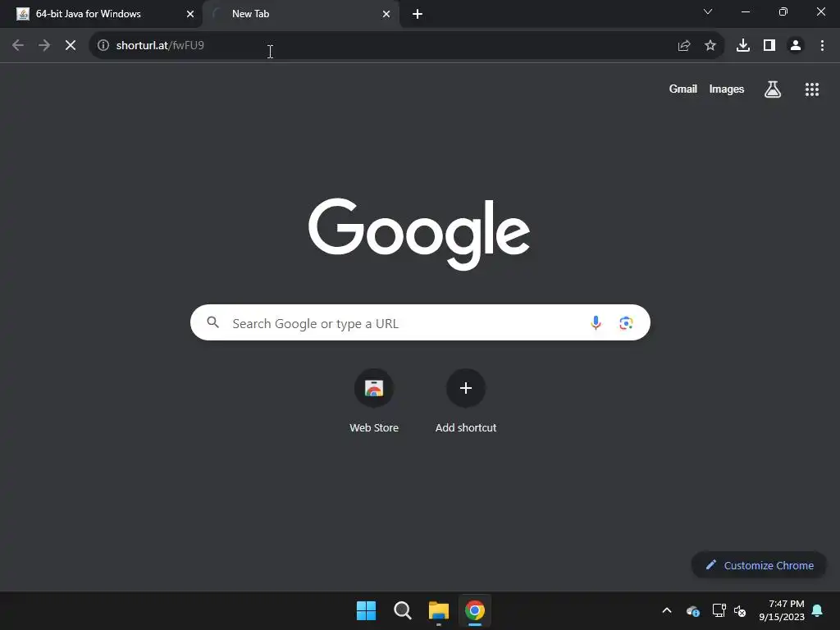840x630 pixels.
Task: Open a new browser tab
Action: coord(418,14)
